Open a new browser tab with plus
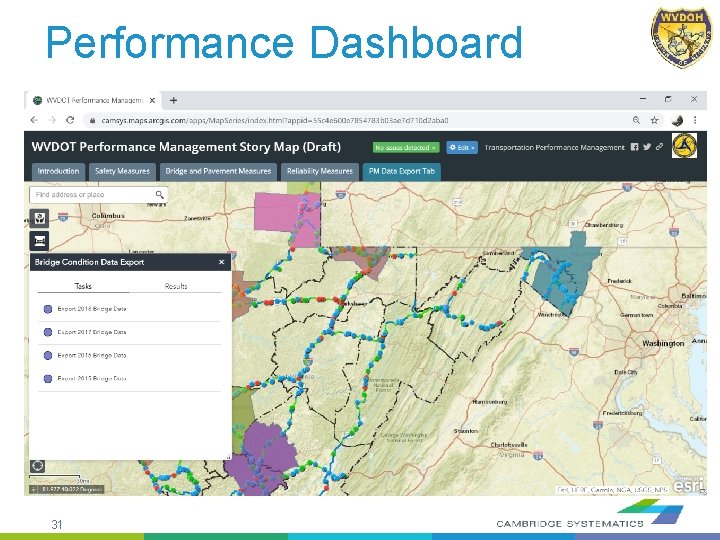 [174, 100]
